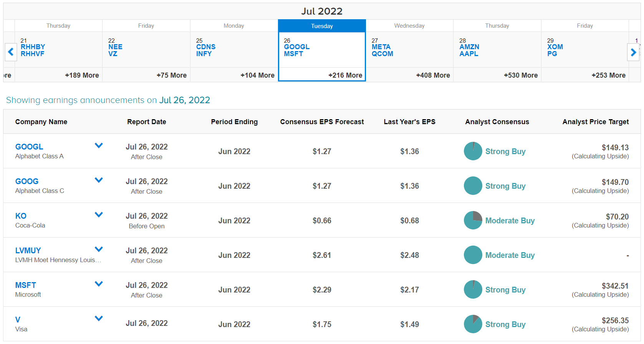Image resolution: width=644 pixels, height=344 pixels.
Task: Click CDNS in the calendar
Action: 206,47
